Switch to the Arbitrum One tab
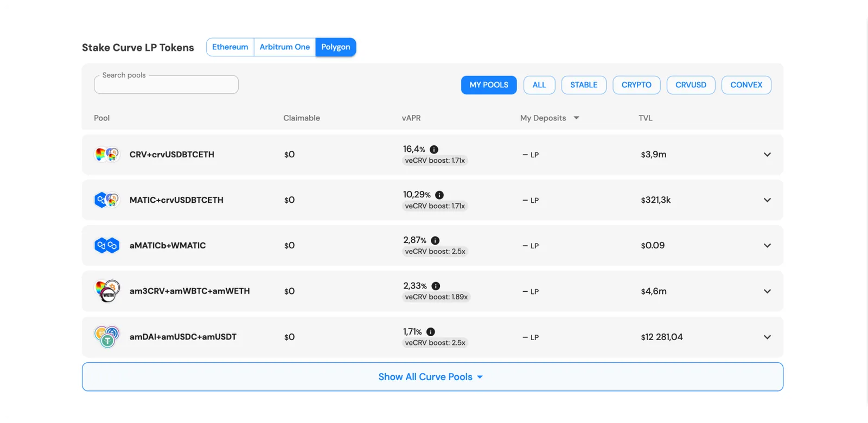The height and width of the screenshot is (423, 868). click(x=285, y=47)
